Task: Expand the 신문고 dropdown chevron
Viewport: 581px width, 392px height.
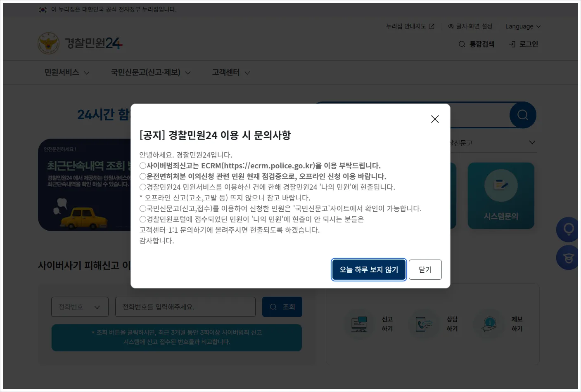Action: pyautogui.click(x=532, y=142)
